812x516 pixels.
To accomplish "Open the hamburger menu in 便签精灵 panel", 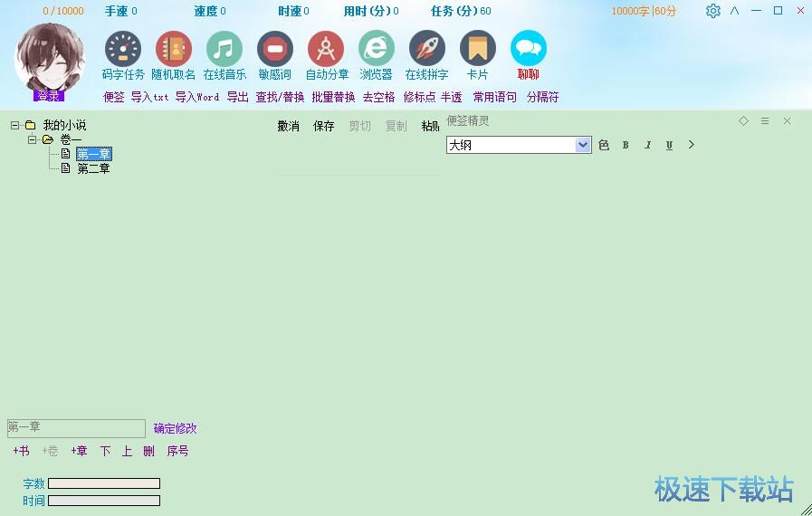I will pos(765,120).
